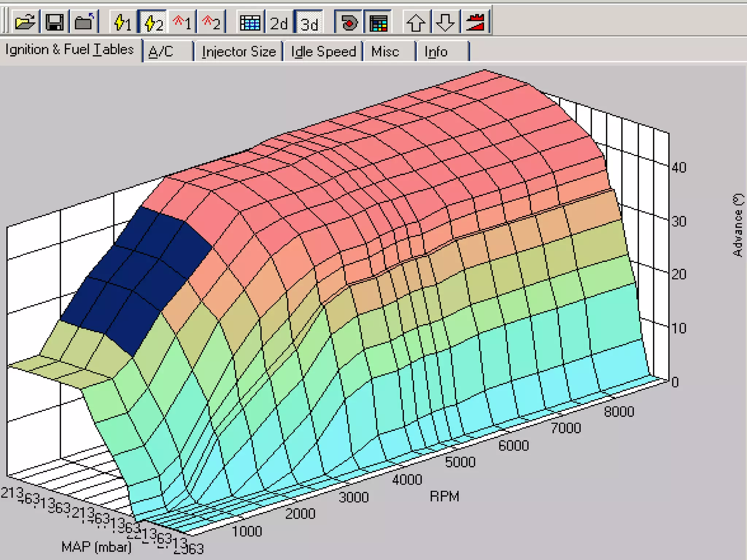Toggle the turbo boost icon

tap(349, 23)
